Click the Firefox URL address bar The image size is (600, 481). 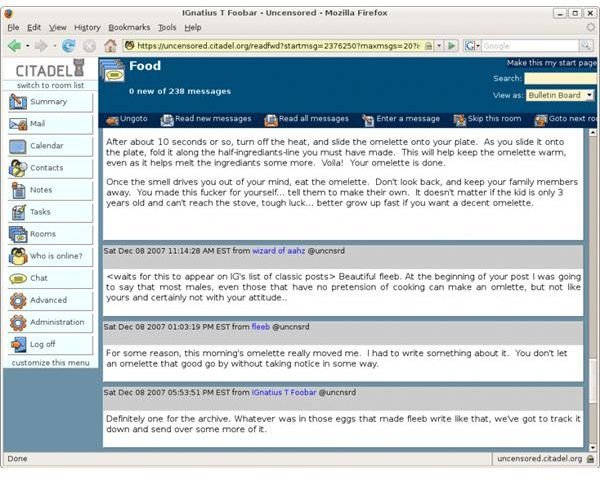[278, 46]
